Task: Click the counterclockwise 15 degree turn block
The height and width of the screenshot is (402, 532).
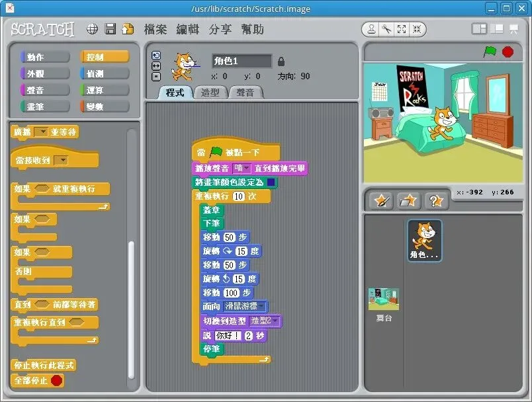Action: point(230,279)
